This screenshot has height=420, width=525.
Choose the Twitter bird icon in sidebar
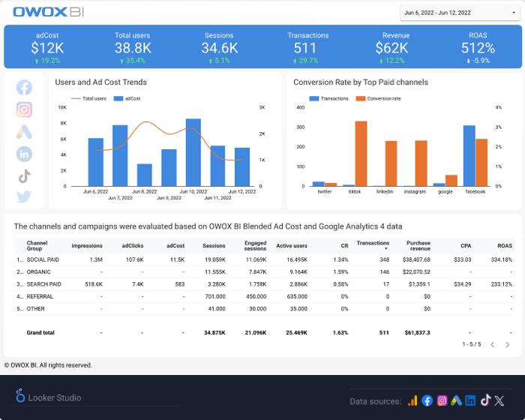(x=24, y=196)
